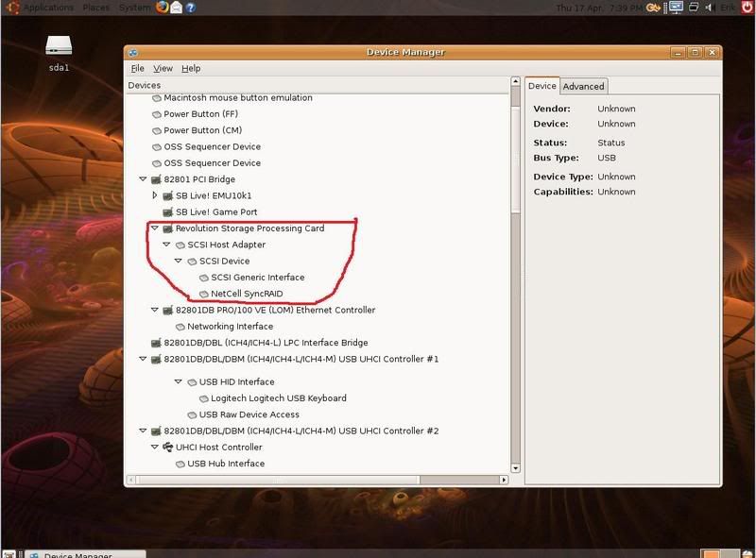
Task: Click scroll-down arrow of device tree
Action: pos(515,468)
